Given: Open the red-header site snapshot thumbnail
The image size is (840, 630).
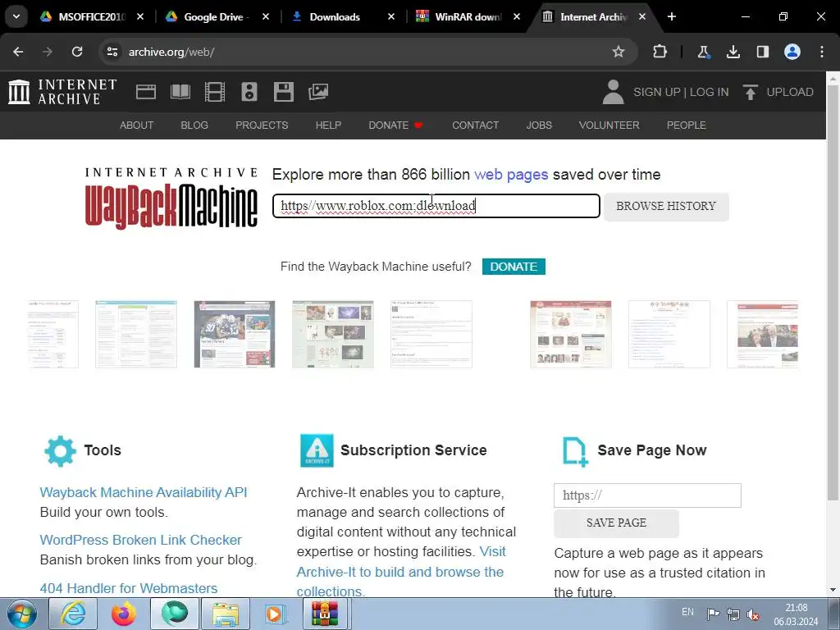Looking at the screenshot, I should coord(571,335).
